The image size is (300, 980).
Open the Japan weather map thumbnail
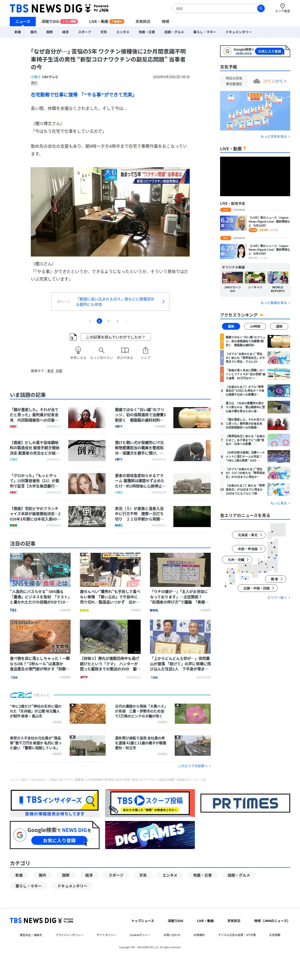(255, 111)
